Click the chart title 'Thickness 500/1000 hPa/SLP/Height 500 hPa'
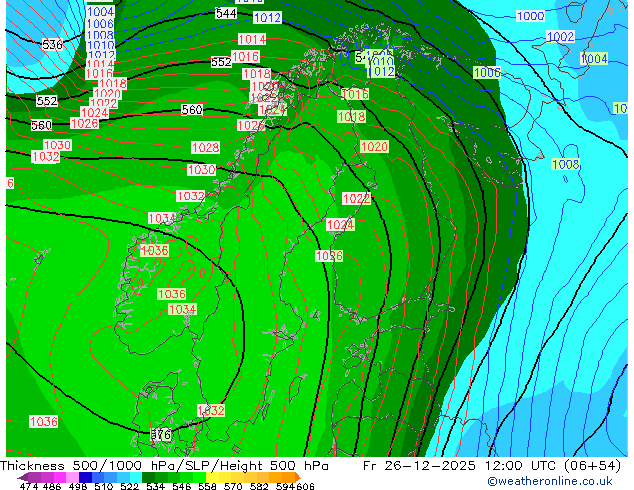This screenshot has width=634, height=490. coord(164,466)
